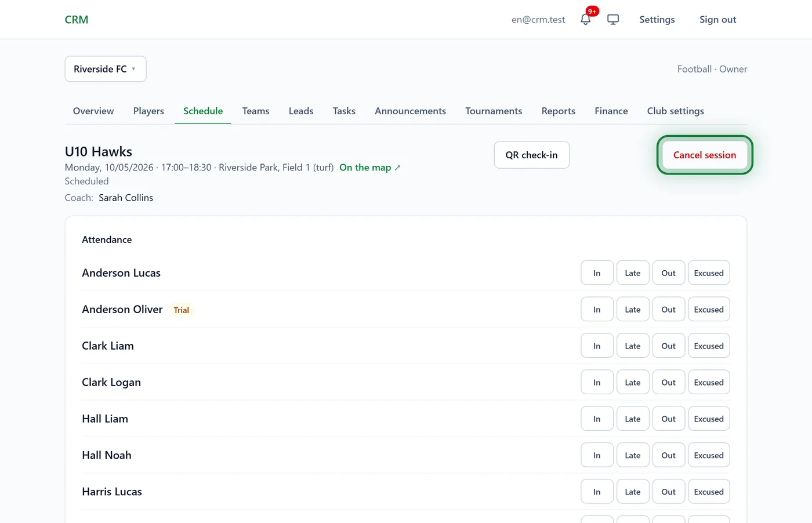The image size is (812, 523).
Task: Mark Anderson Lucas as Excused
Action: coord(709,273)
